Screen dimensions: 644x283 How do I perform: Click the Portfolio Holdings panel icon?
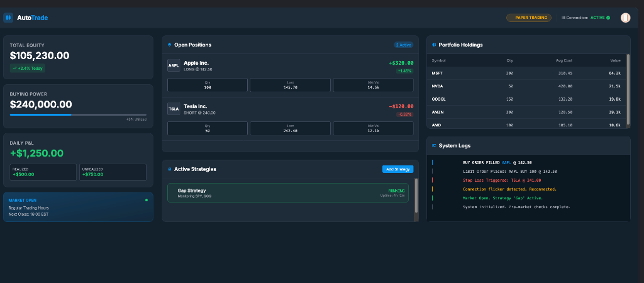(x=434, y=45)
